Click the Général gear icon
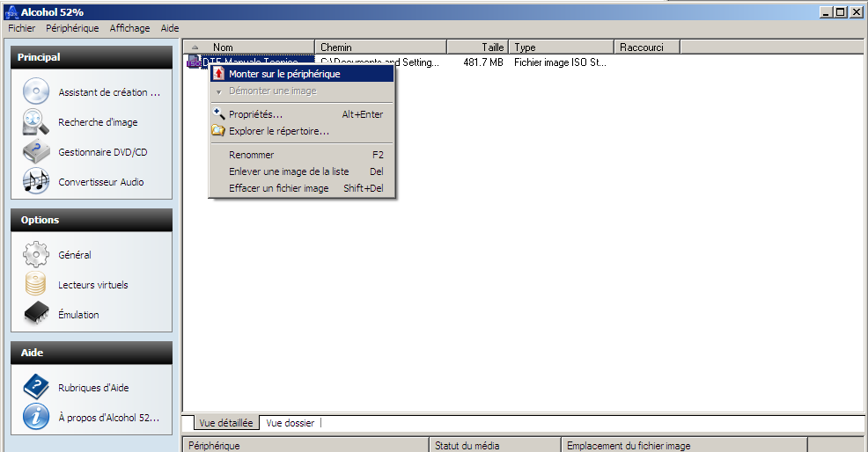This screenshot has width=868, height=452. pos(36,254)
